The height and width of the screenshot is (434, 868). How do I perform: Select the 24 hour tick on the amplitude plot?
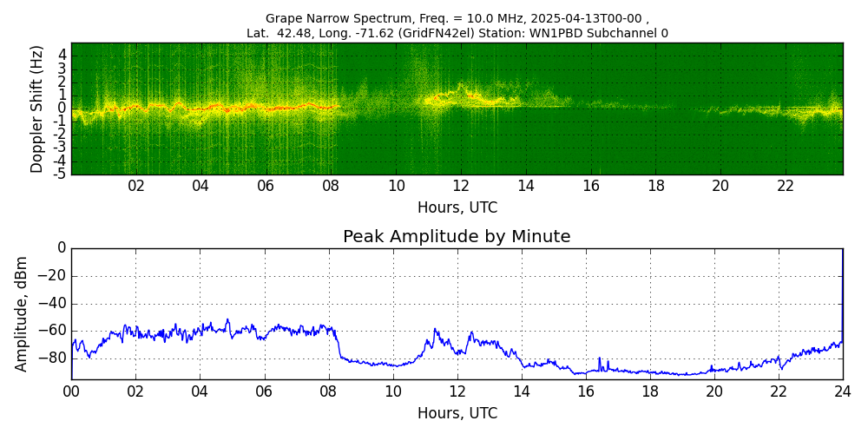pyautogui.click(x=843, y=391)
